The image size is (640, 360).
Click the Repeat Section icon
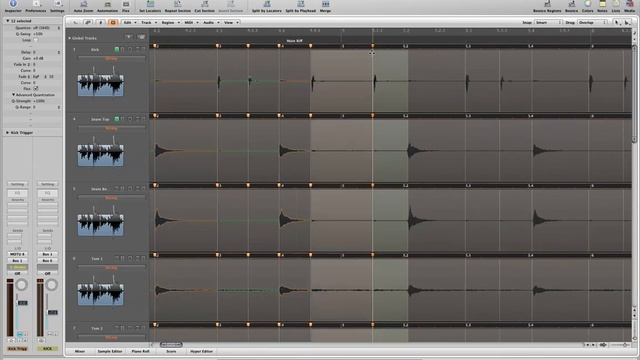178,4
